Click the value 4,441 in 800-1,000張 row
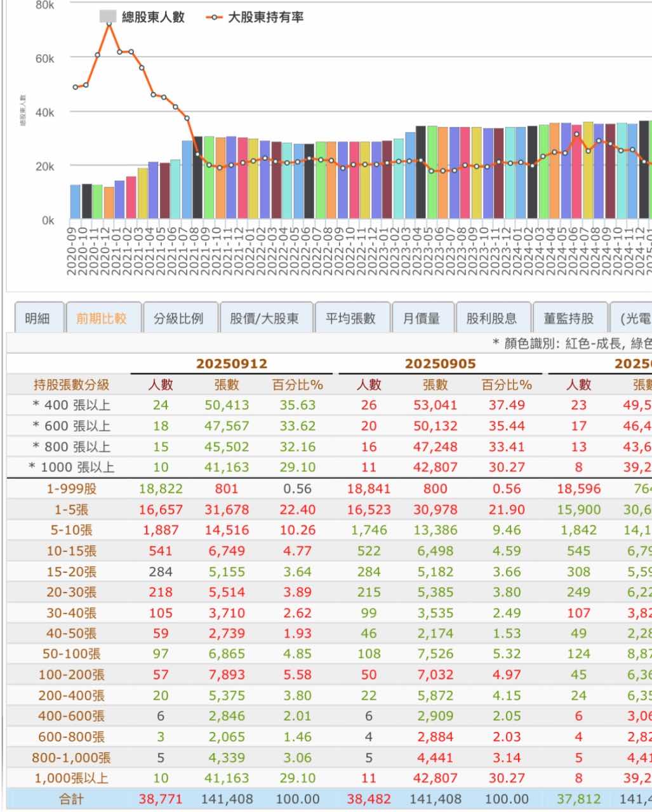The image size is (652, 812). [435, 757]
